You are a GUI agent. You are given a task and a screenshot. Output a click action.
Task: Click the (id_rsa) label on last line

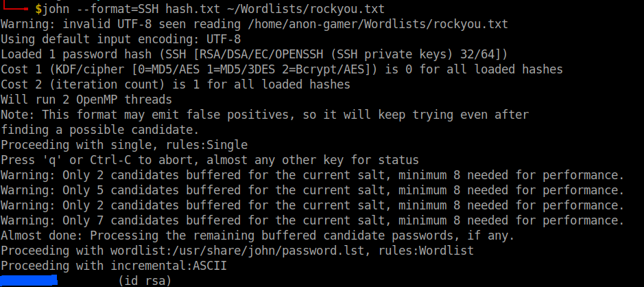[144, 280]
